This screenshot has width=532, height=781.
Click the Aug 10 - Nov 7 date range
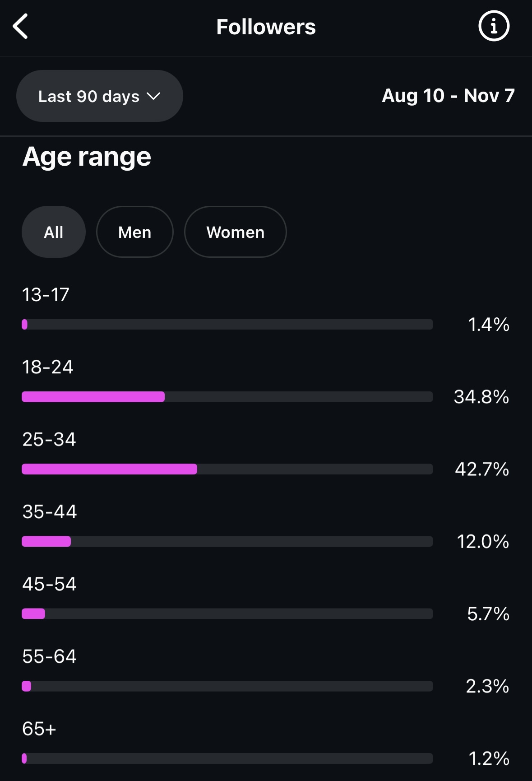448,96
